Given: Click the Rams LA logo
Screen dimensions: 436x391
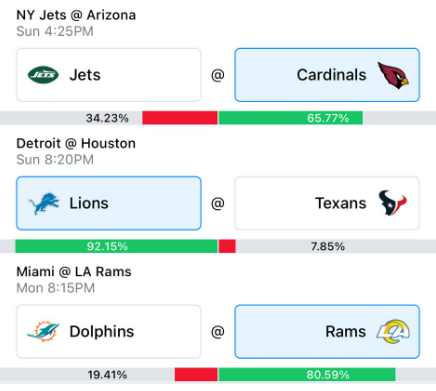Looking at the screenshot, I should coord(393,332).
